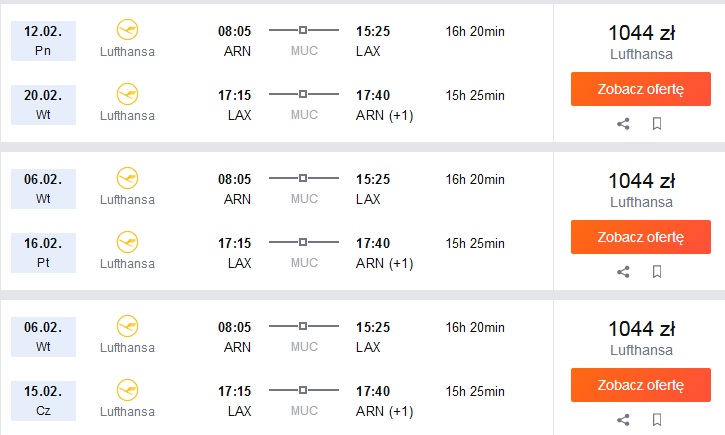Select the 20.02. Wt return date box
The width and height of the screenshot is (725, 435).
pyautogui.click(x=43, y=105)
